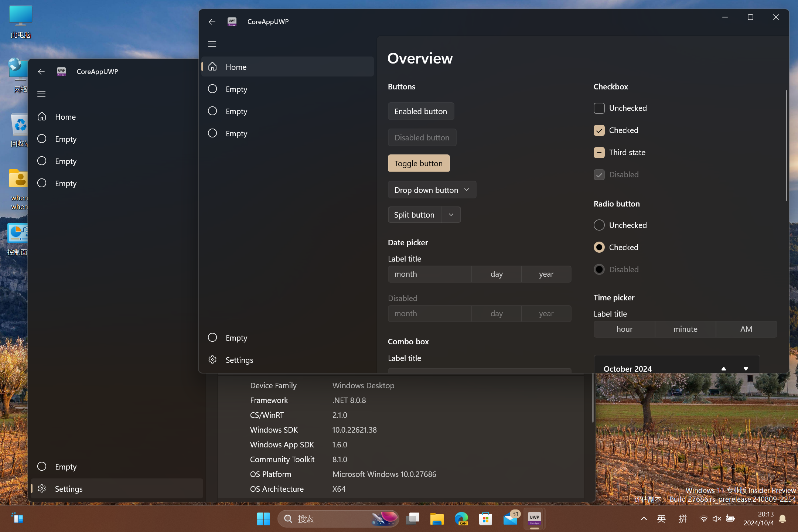This screenshot has height=532, width=798.
Task: Click the back navigation arrow icon
Action: [212, 22]
